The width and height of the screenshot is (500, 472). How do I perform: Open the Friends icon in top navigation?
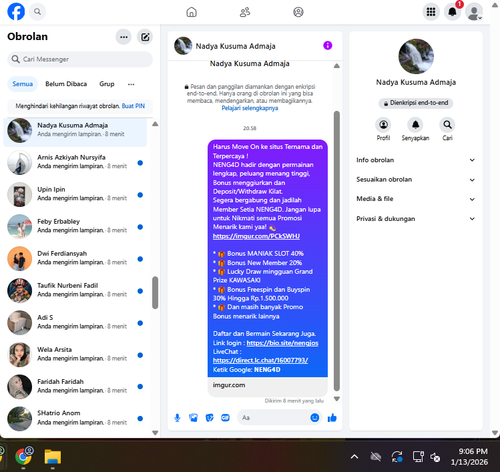click(x=245, y=12)
